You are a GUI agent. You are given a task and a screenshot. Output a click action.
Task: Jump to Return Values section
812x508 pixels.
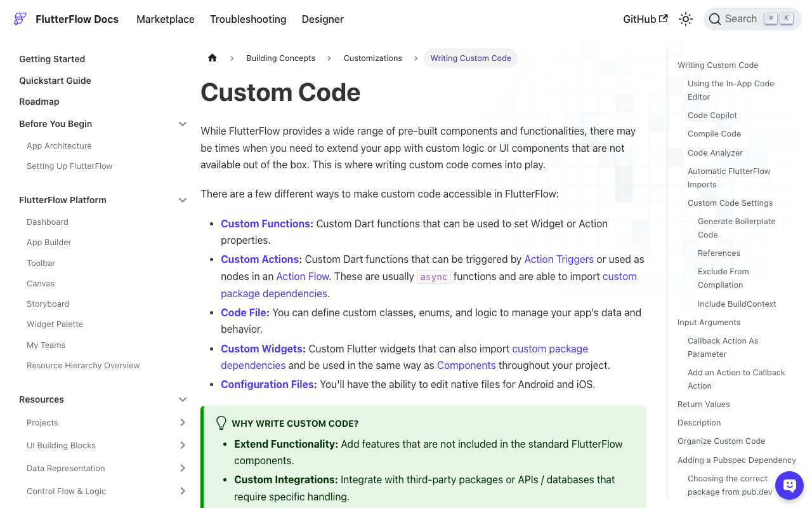(x=704, y=404)
